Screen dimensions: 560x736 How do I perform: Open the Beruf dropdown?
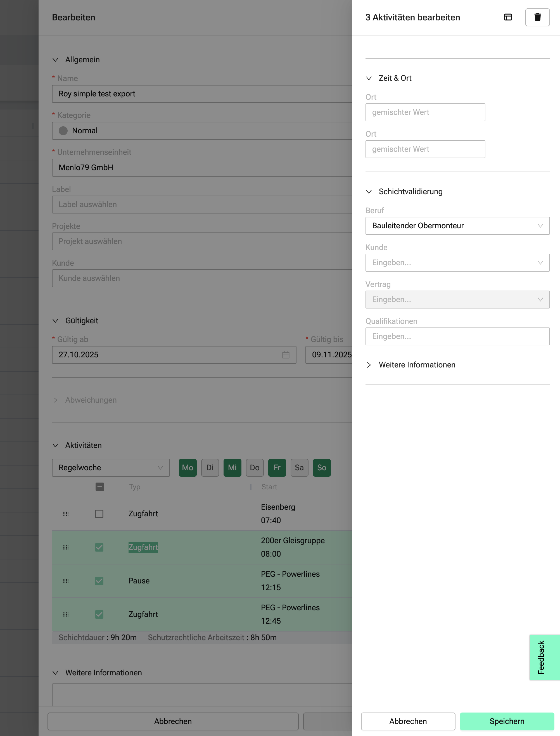click(457, 226)
